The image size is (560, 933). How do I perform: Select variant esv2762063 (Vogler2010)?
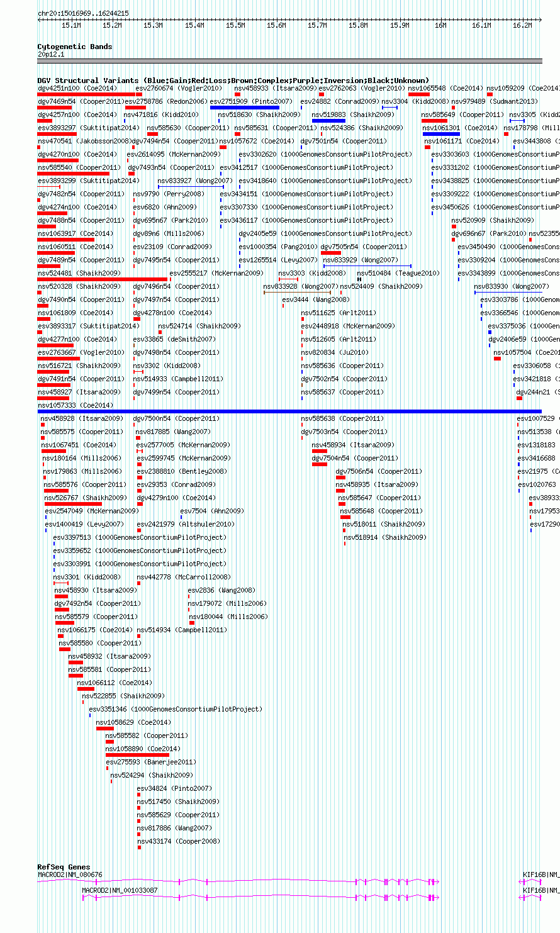pyautogui.click(x=362, y=89)
